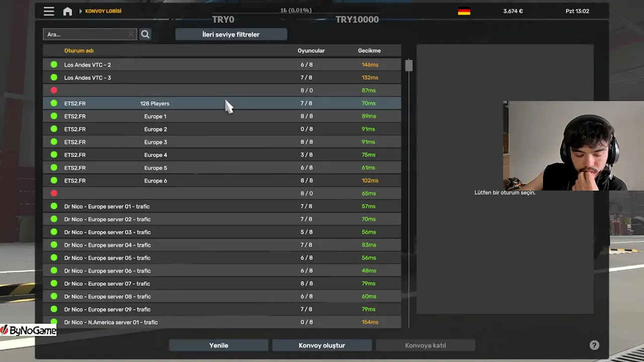
Task: Click green status dot for ETS2.FR Europe 1
Action: [54, 116]
